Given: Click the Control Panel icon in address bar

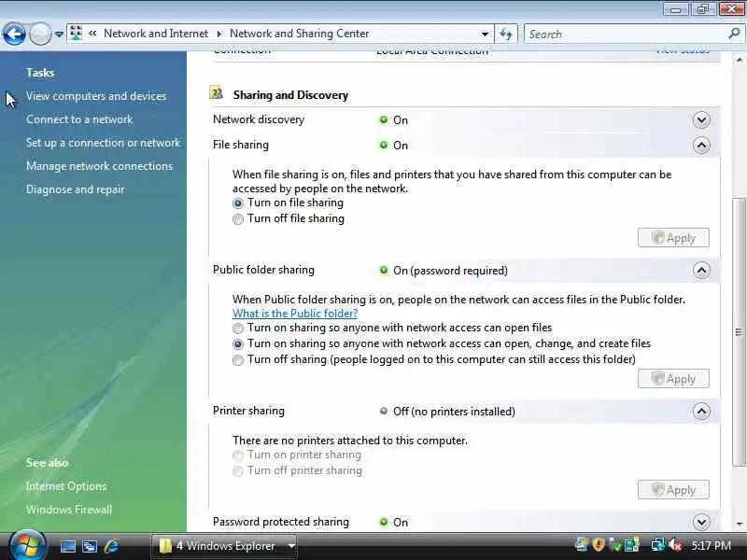Looking at the screenshot, I should pos(77,34).
